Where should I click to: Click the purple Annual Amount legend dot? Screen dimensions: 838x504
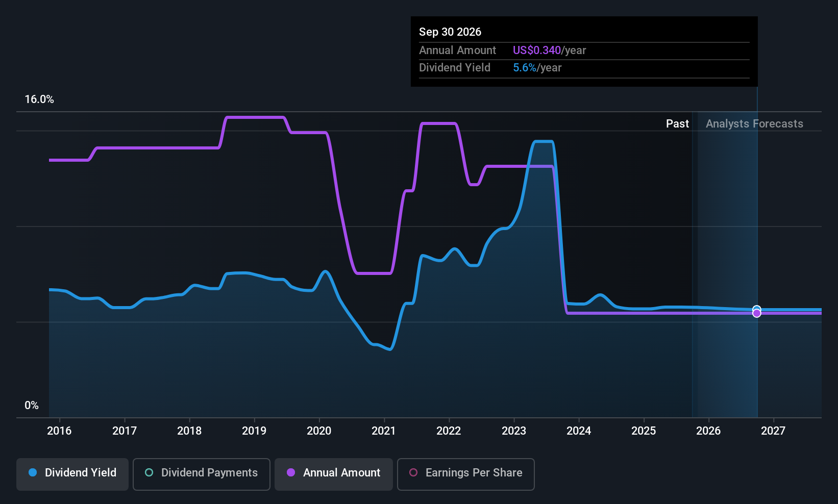291,473
